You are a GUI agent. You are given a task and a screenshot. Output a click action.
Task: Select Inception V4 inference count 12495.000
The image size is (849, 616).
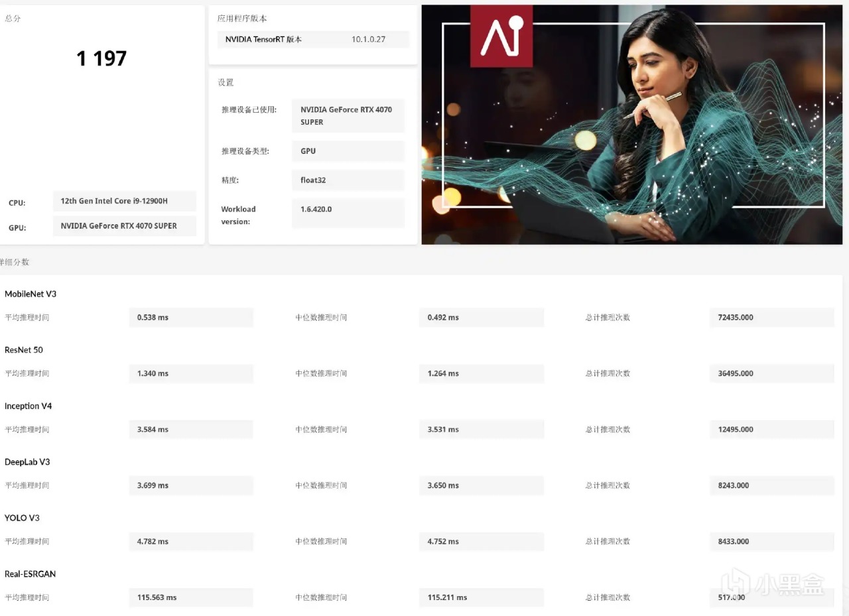click(771, 429)
